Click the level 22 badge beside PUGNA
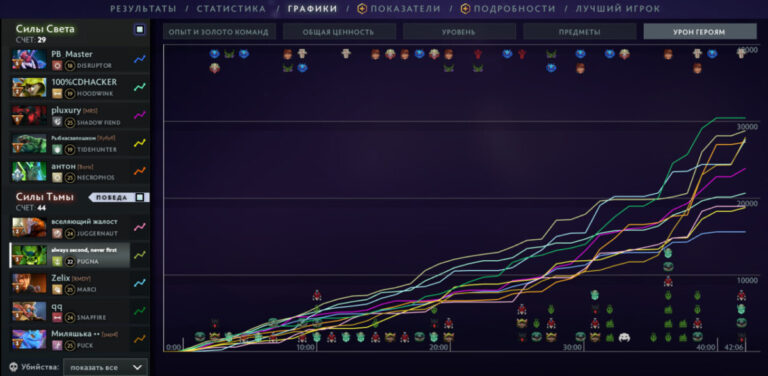The image size is (768, 376). click(70, 261)
